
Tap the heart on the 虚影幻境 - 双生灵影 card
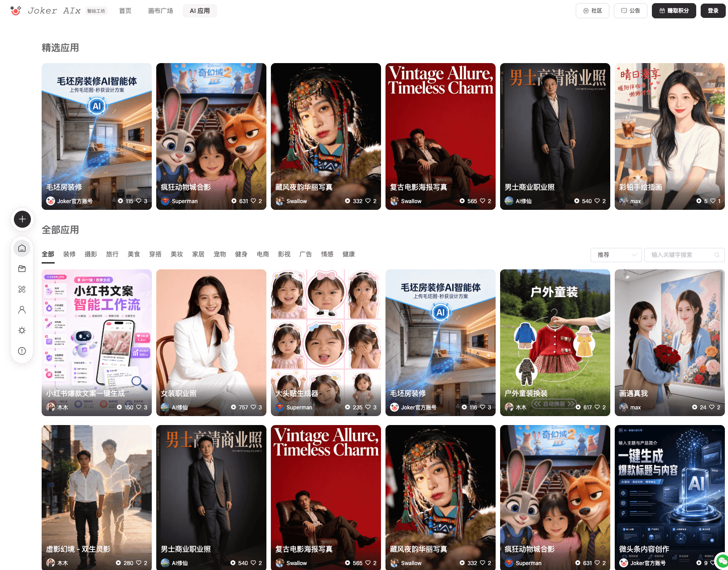pyautogui.click(x=139, y=563)
